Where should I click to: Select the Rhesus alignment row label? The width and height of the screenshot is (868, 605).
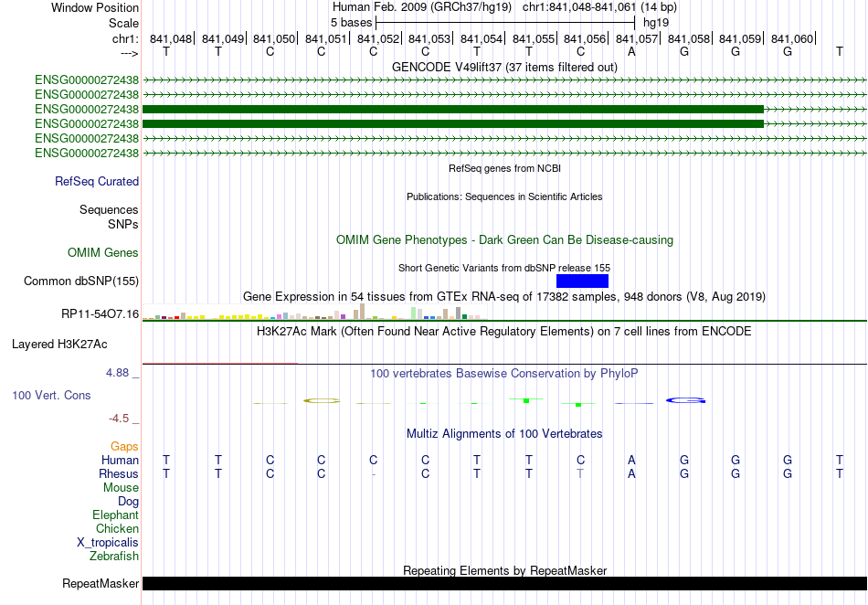pos(119,474)
